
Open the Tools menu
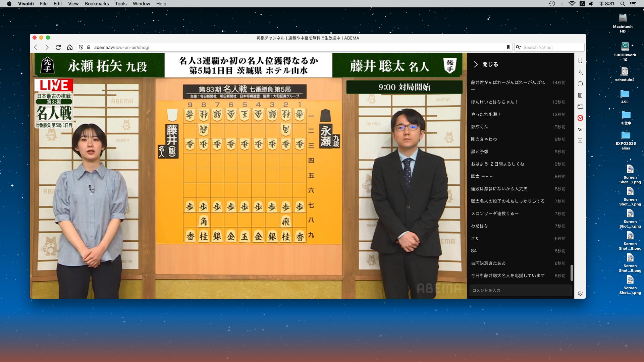tap(121, 4)
